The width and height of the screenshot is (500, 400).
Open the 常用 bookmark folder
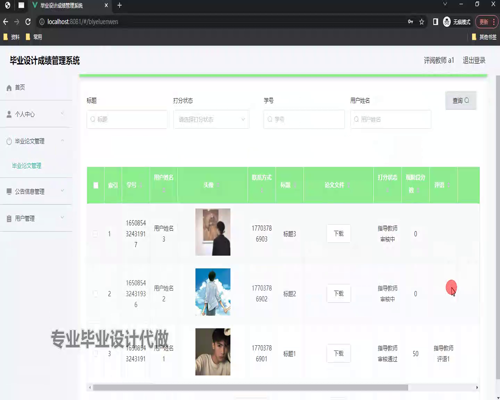(x=34, y=37)
